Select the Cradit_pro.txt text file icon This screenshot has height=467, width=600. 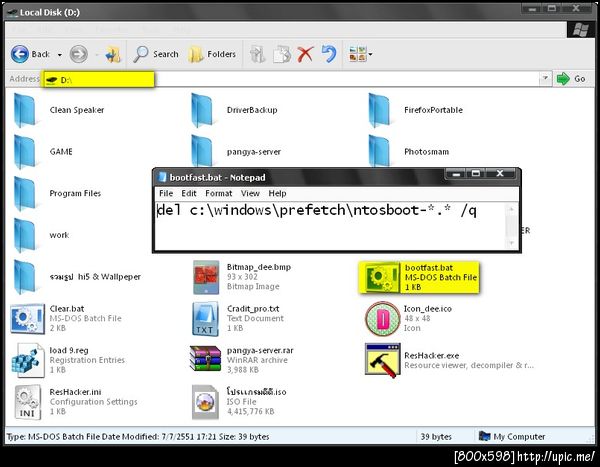205,319
